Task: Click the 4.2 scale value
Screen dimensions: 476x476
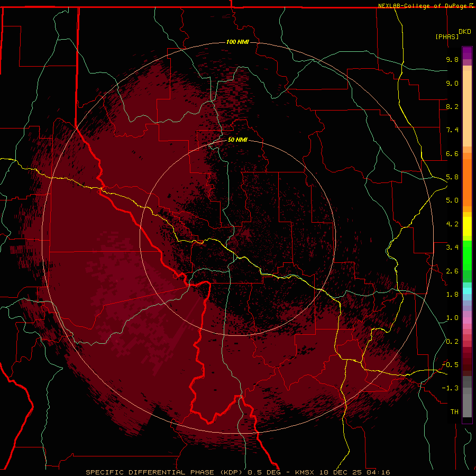Action: coord(452,224)
